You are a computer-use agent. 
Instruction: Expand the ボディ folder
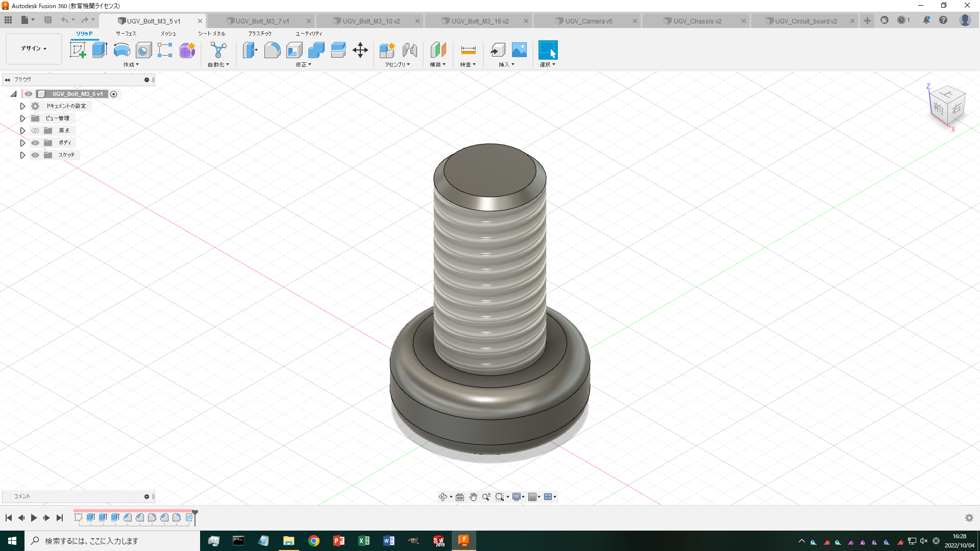[22, 143]
